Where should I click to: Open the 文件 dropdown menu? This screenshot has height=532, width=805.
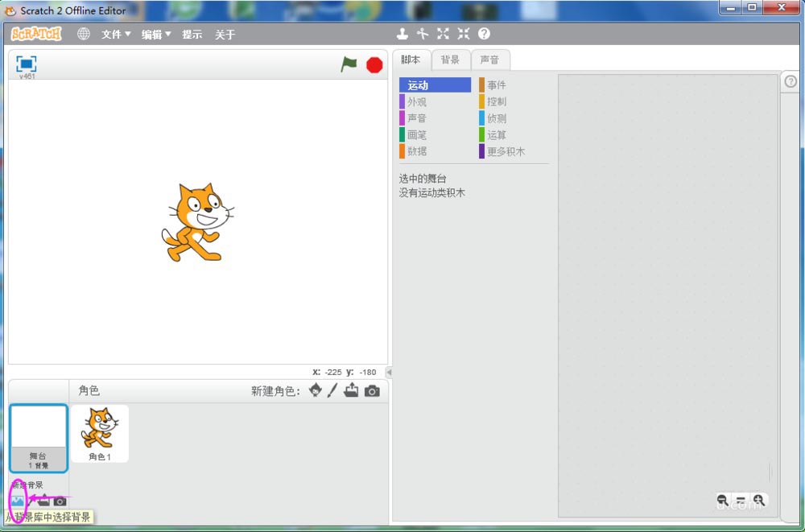tap(115, 35)
